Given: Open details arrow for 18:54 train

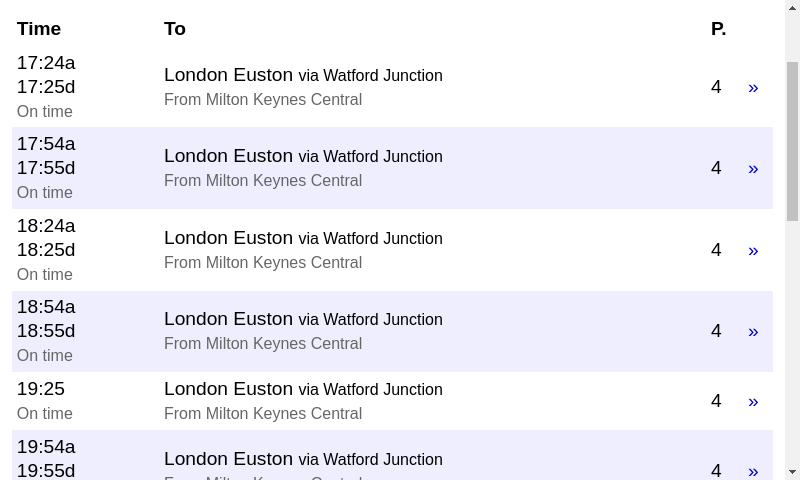Looking at the screenshot, I should [x=753, y=332].
